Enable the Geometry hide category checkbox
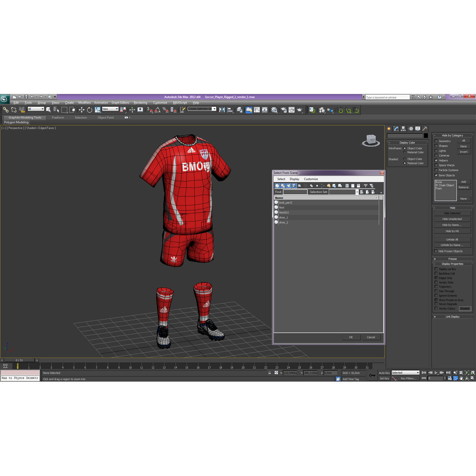 pyautogui.click(x=436, y=141)
